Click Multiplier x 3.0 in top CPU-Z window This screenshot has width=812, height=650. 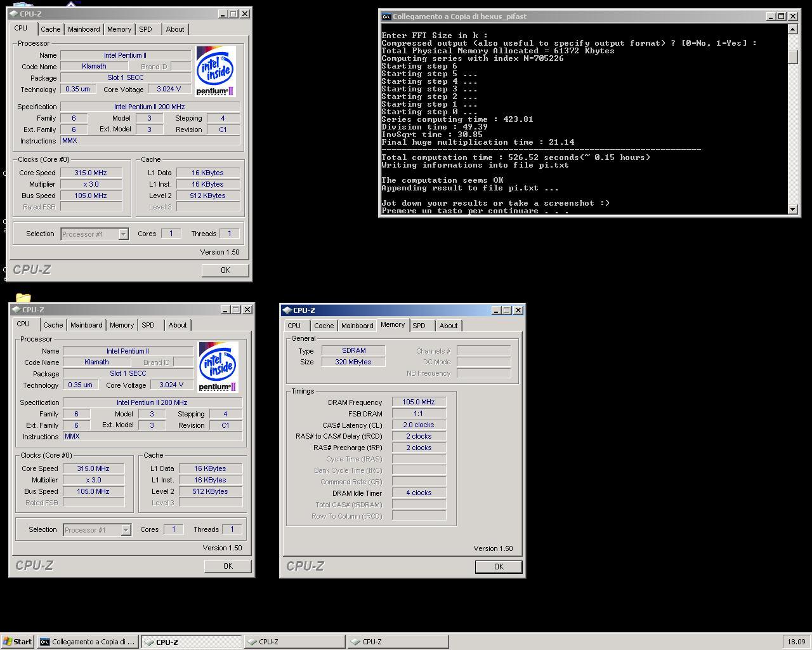pos(91,184)
